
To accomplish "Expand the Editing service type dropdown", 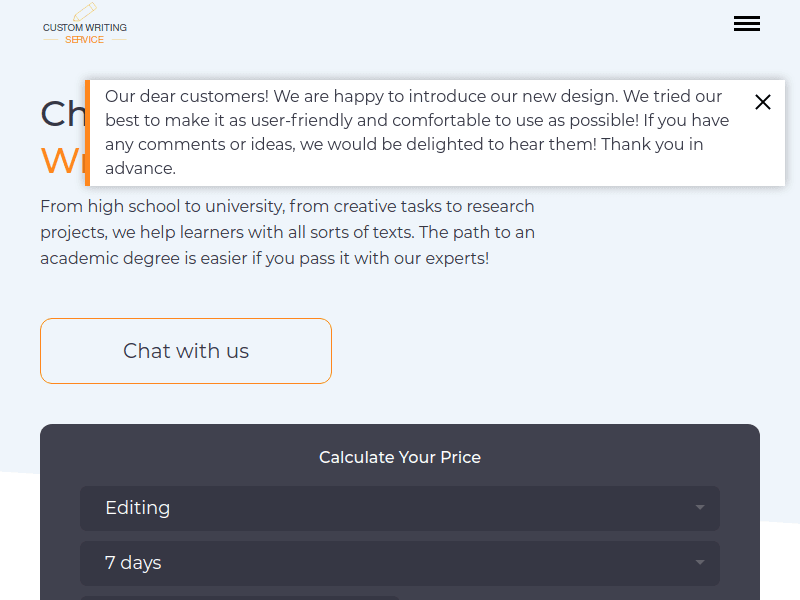I will (x=400, y=508).
